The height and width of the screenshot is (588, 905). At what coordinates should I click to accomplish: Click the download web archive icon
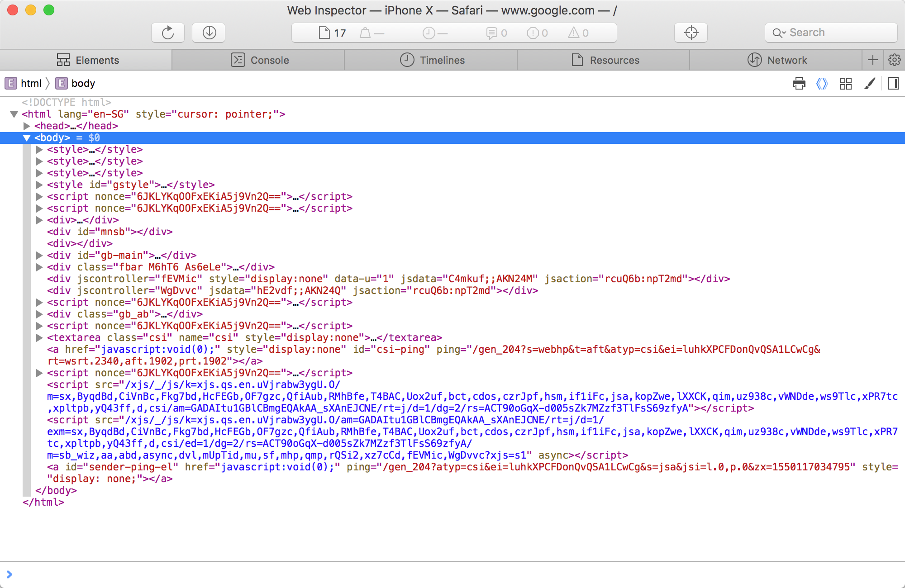pos(209,33)
